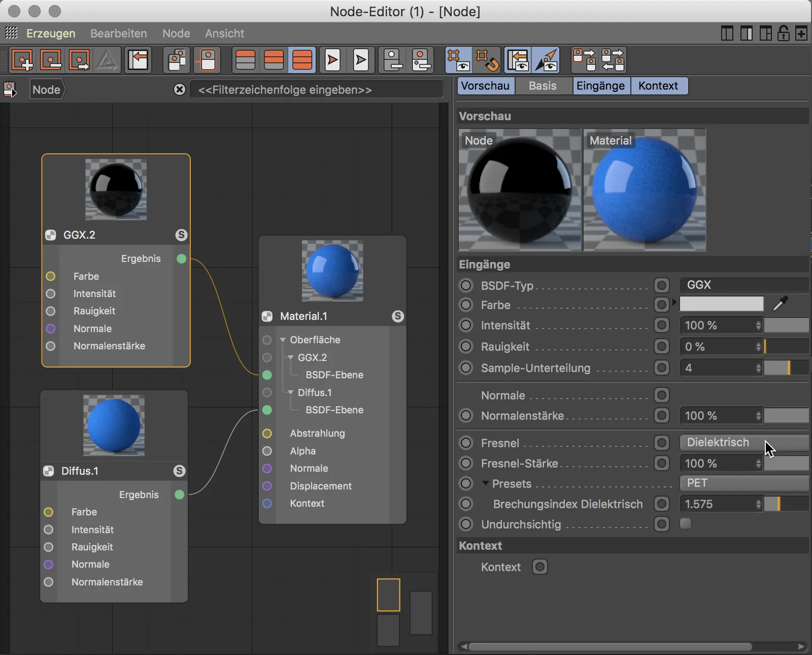812x655 pixels.
Task: Toggle the BSDF-Typ radio circle
Action: click(x=466, y=285)
